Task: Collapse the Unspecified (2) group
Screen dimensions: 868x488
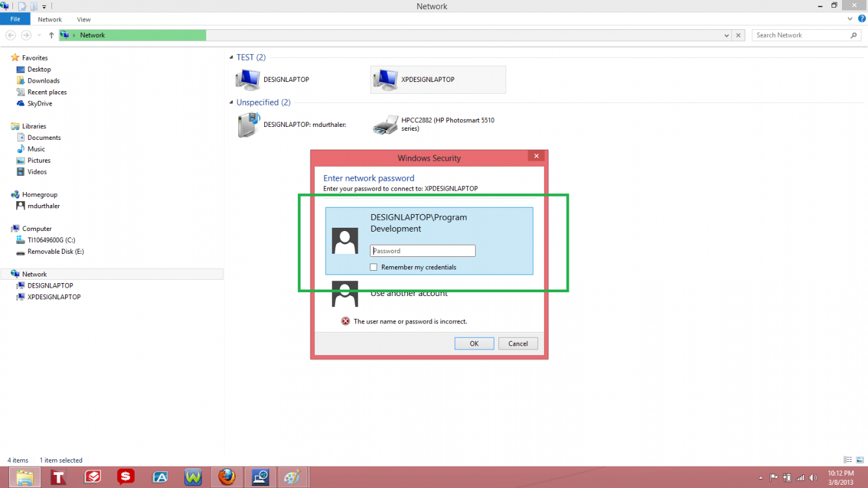Action: [x=231, y=102]
